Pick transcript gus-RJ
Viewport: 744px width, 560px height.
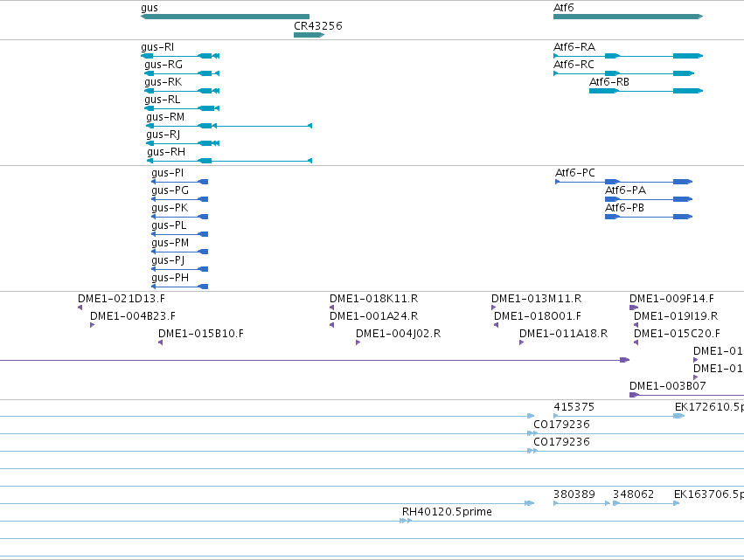point(183,143)
